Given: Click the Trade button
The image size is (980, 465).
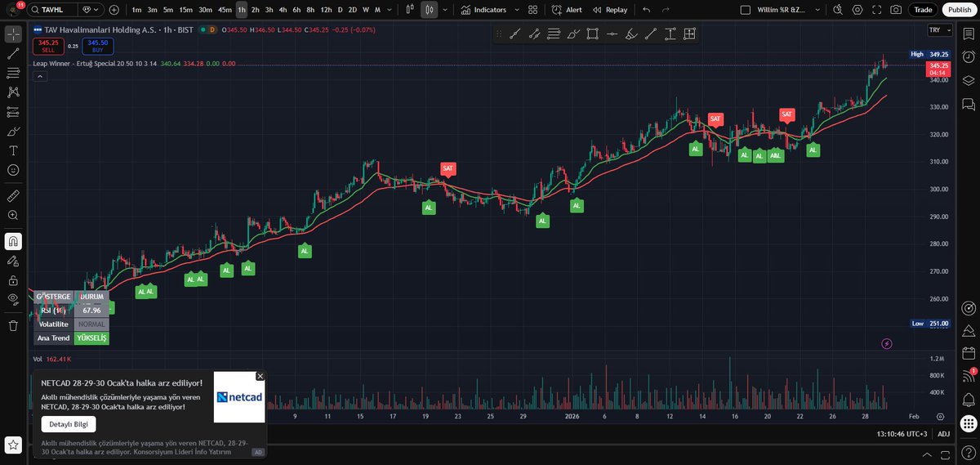Looking at the screenshot, I should tap(923, 10).
